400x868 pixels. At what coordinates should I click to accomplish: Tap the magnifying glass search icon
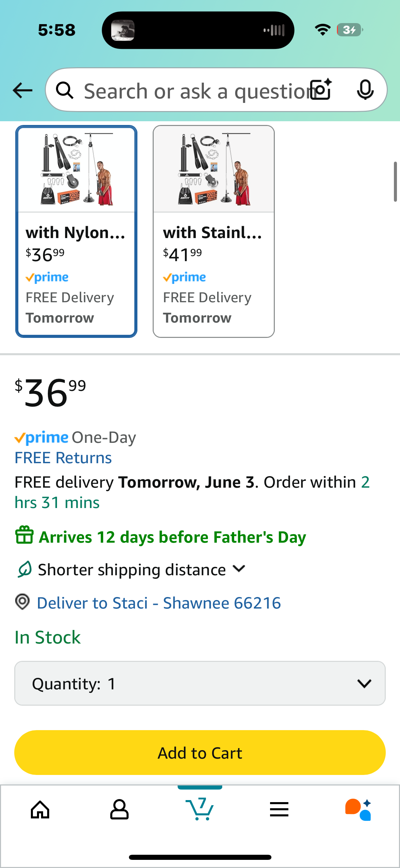tap(64, 90)
